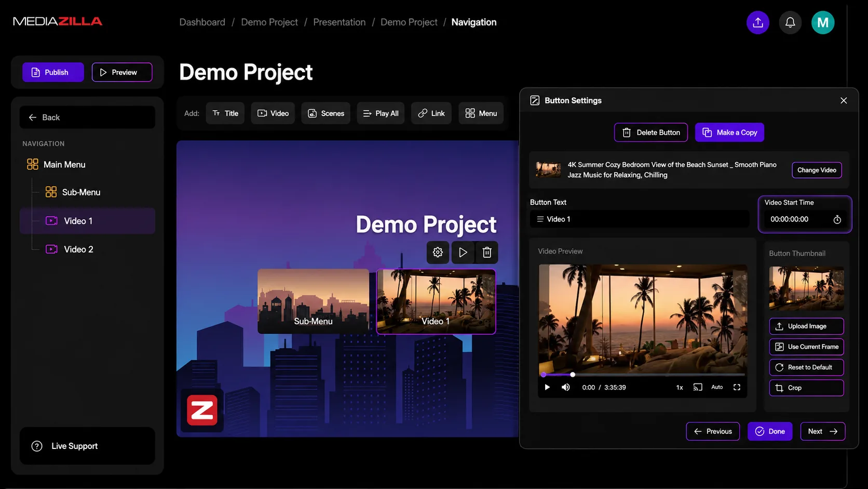Open Presentation breadcrumb
The height and width of the screenshot is (489, 868).
(340, 22)
